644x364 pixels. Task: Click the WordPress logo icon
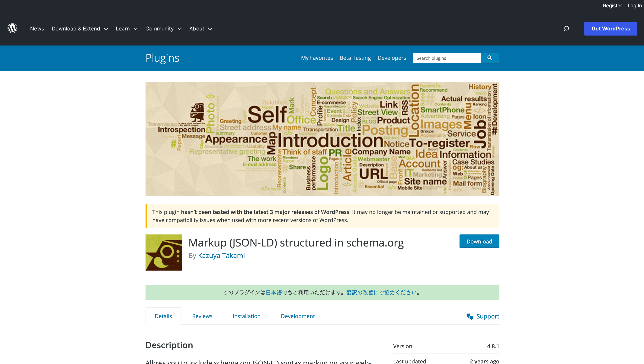[12, 28]
